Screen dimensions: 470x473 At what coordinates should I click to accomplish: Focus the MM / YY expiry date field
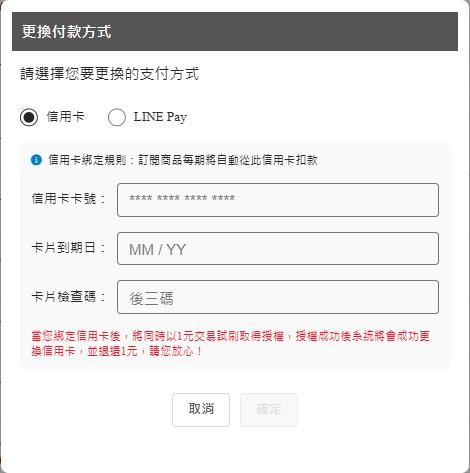coord(278,249)
